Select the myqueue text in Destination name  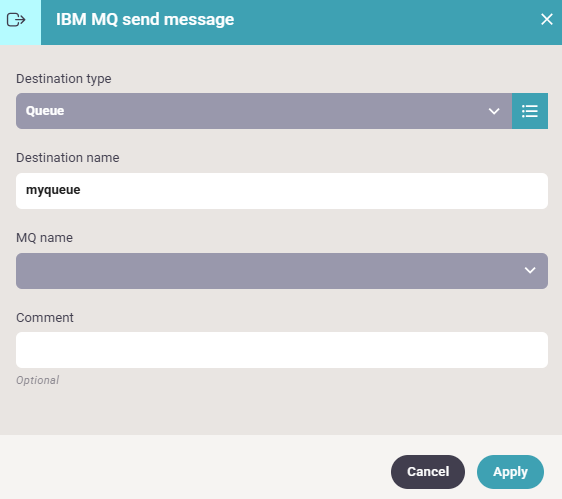pyautogui.click(x=53, y=190)
